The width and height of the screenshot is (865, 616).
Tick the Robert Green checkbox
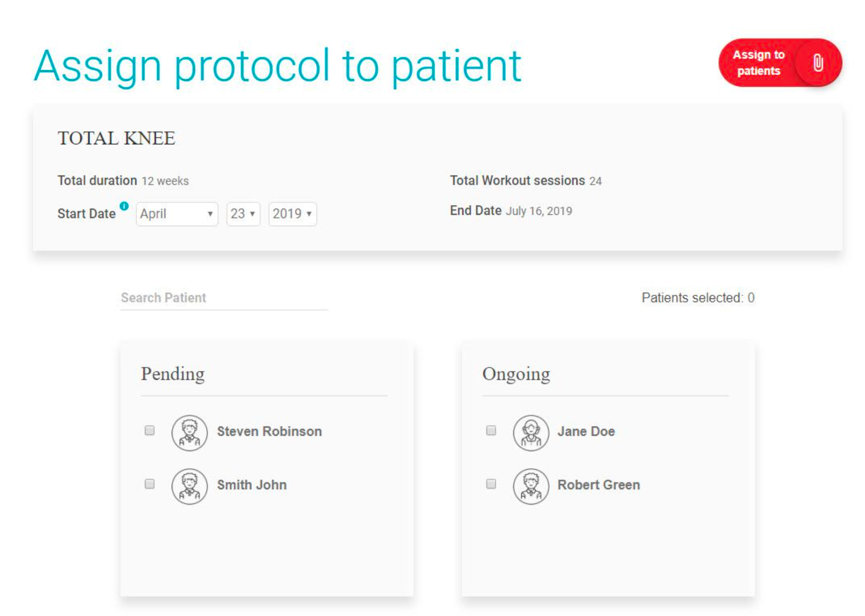pos(491,484)
